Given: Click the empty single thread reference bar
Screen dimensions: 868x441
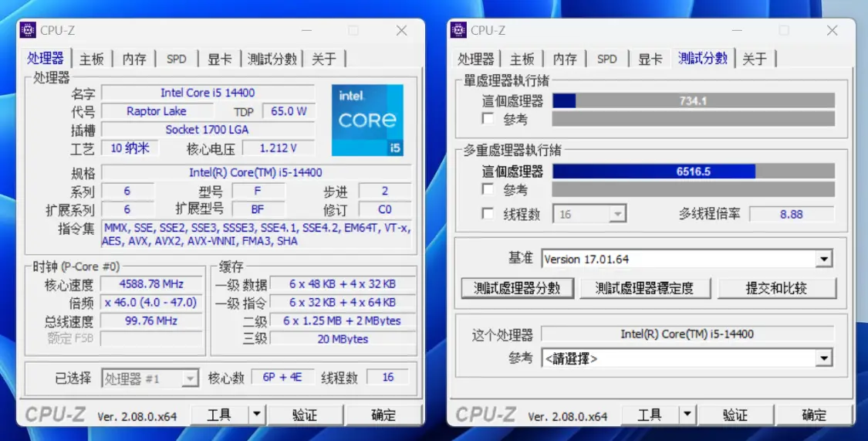Looking at the screenshot, I should [x=694, y=119].
